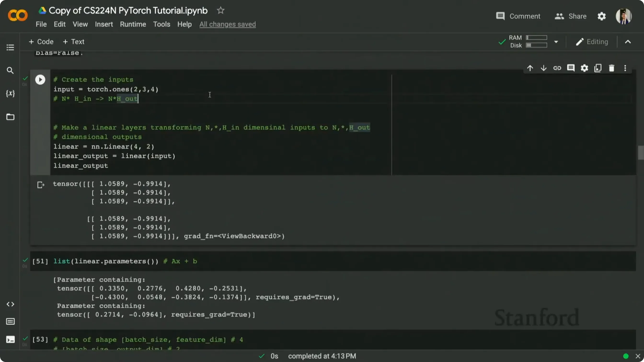The width and height of the screenshot is (644, 362).
Task: Add a new Text cell
Action: (74, 42)
